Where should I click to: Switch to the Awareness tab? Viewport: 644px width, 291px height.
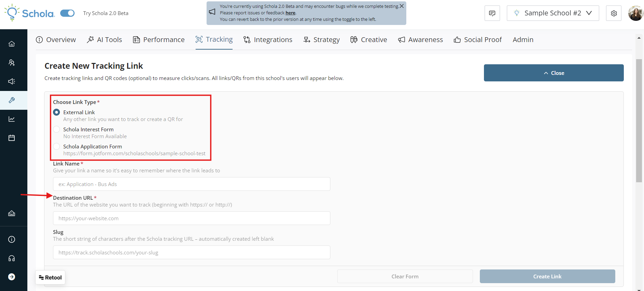[420, 40]
